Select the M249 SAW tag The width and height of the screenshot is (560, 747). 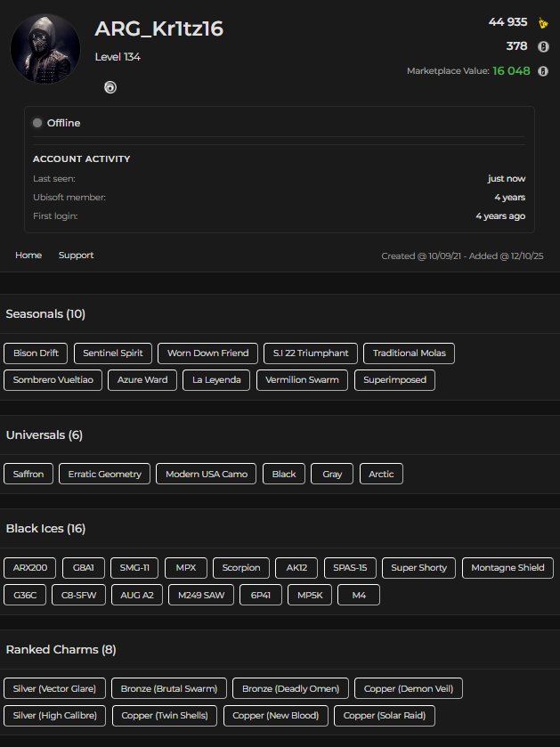(201, 595)
